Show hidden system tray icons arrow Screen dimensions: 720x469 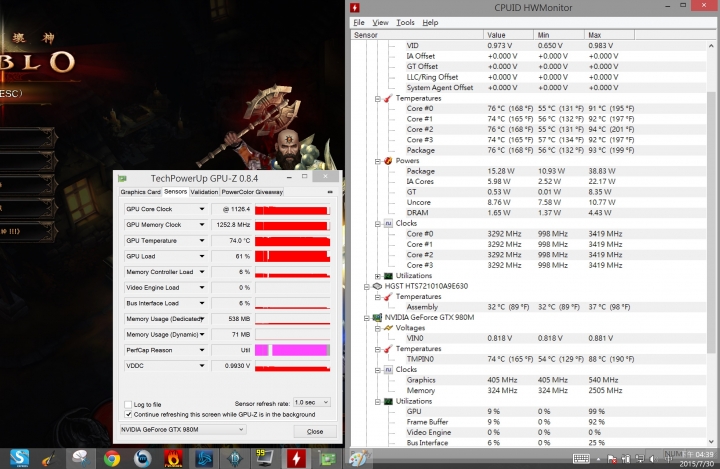[598, 459]
